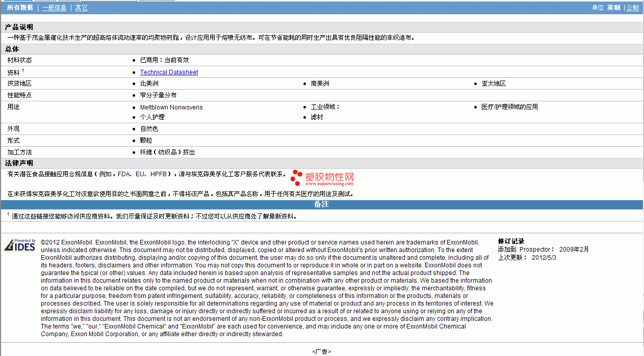Click the ©2012 ExxonMobil copyright text

[267, 288]
